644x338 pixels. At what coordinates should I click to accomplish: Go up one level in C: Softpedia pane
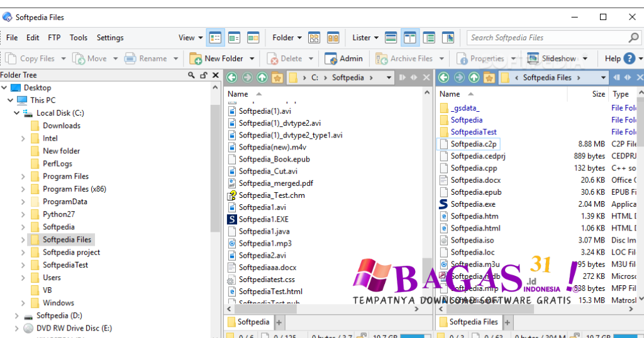(x=262, y=77)
